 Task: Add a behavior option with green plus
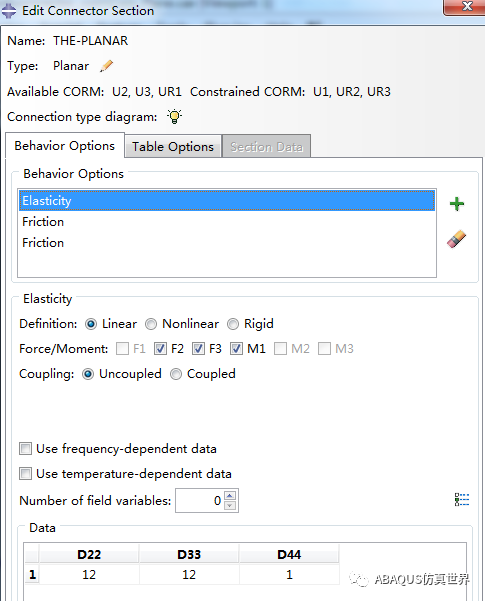click(457, 204)
